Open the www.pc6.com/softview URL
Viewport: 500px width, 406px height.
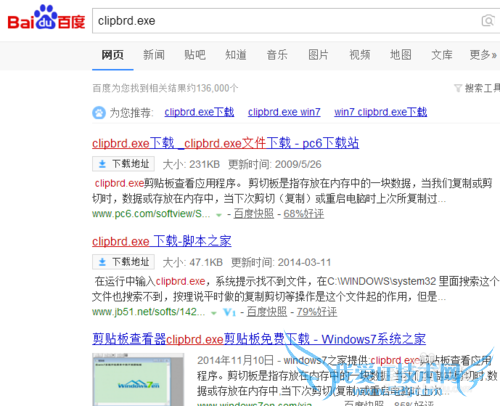pos(151,214)
